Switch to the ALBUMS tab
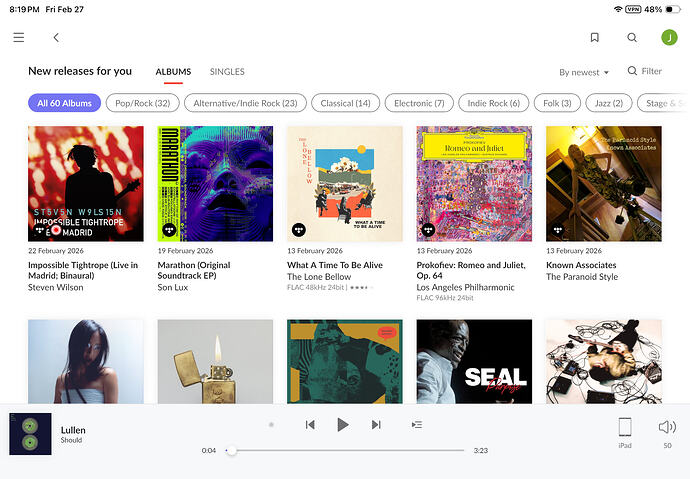Viewport: 690px width, 479px height. [173, 72]
